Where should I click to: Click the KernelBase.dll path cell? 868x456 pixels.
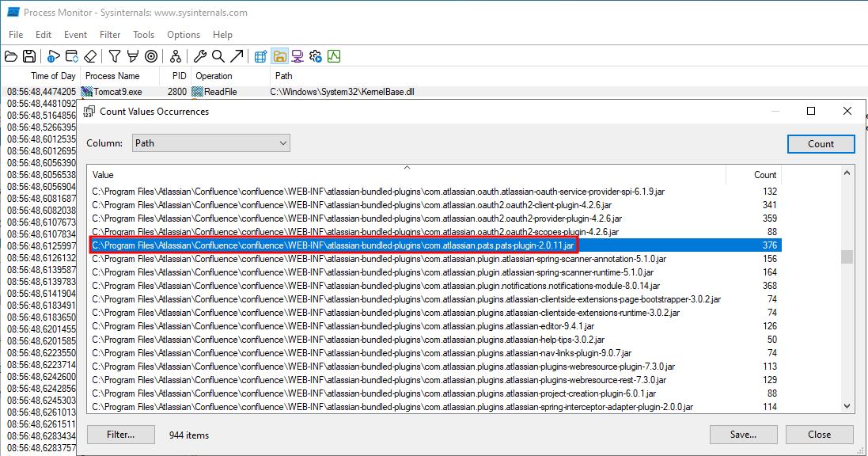click(x=342, y=92)
